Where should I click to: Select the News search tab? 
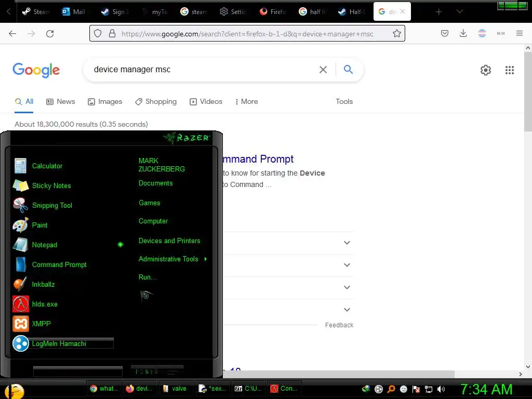click(x=61, y=101)
